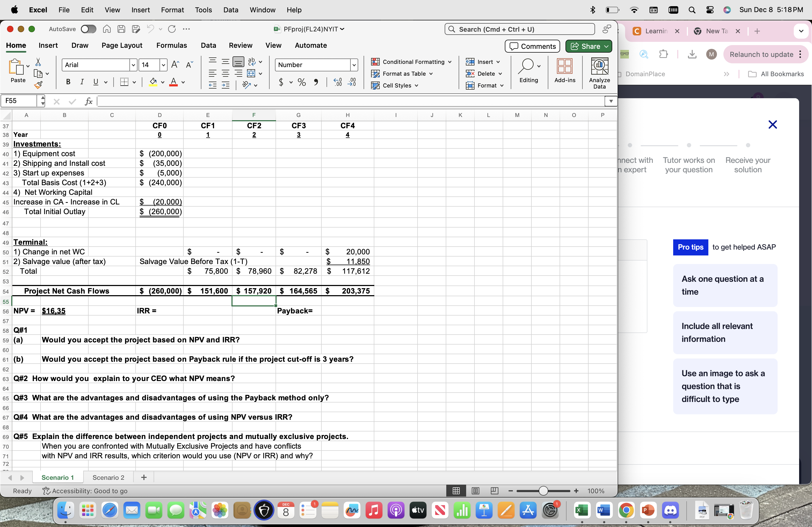Apply Merge and Center to selection
This screenshot has height=527, width=812.
click(251, 73)
